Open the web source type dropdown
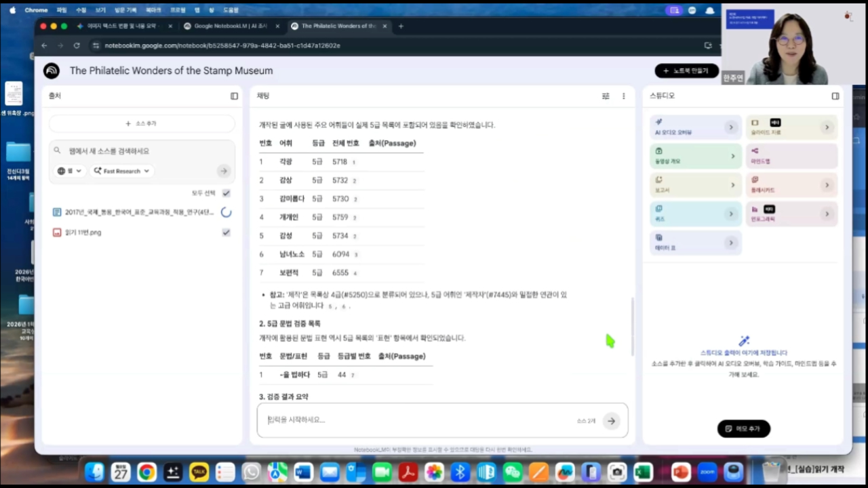This screenshot has width=868, height=488. click(70, 171)
